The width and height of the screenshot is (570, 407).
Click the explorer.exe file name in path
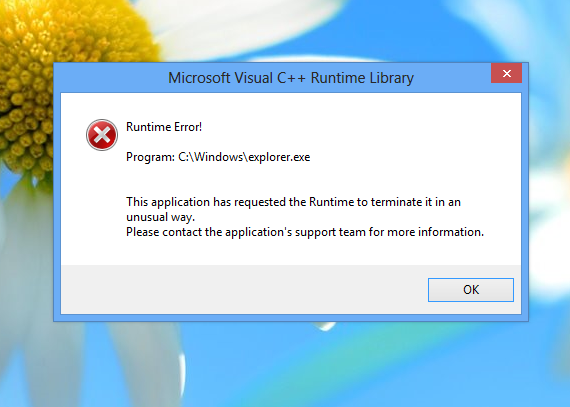[279, 157]
